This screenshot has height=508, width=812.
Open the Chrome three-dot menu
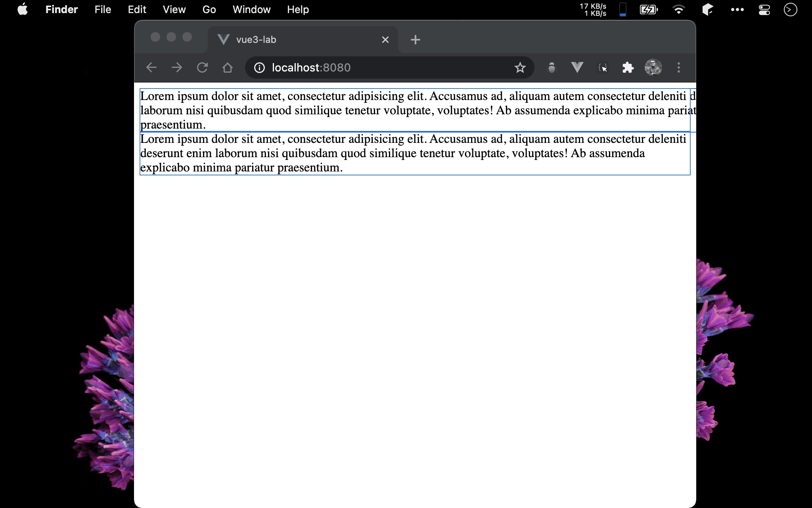tap(678, 67)
